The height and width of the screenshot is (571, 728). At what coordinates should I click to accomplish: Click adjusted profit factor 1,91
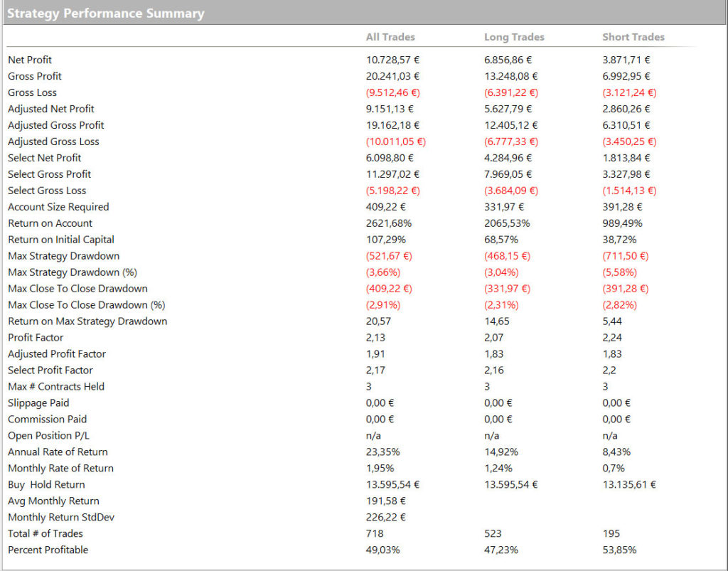point(375,353)
